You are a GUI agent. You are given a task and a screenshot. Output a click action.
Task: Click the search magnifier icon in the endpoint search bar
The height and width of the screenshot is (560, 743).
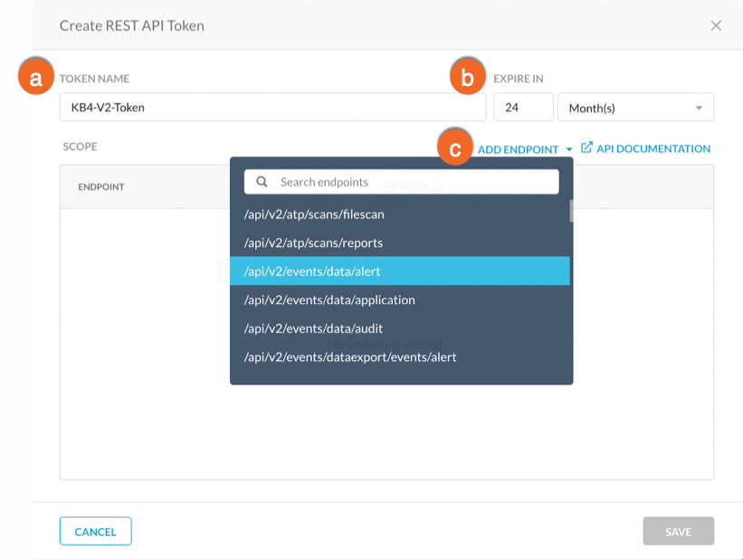262,182
